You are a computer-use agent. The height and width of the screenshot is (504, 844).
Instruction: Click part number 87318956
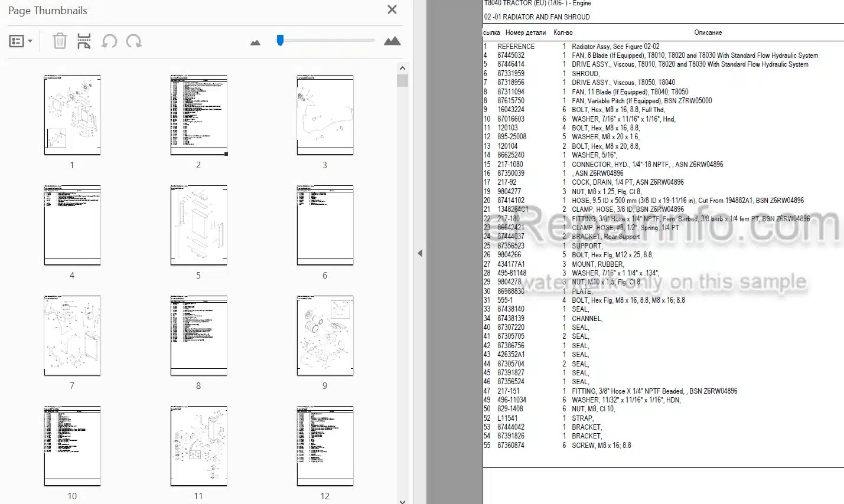[511, 83]
